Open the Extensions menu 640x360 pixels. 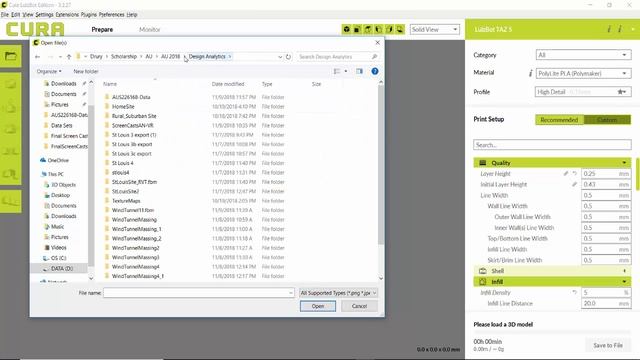click(x=67, y=15)
